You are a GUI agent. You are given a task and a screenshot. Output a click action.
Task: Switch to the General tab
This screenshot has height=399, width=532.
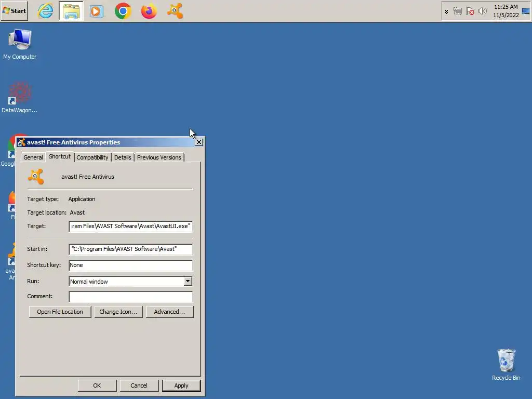click(x=33, y=157)
